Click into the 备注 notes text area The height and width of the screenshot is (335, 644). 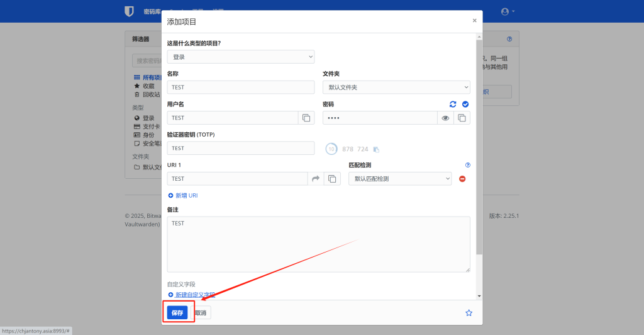coord(318,244)
